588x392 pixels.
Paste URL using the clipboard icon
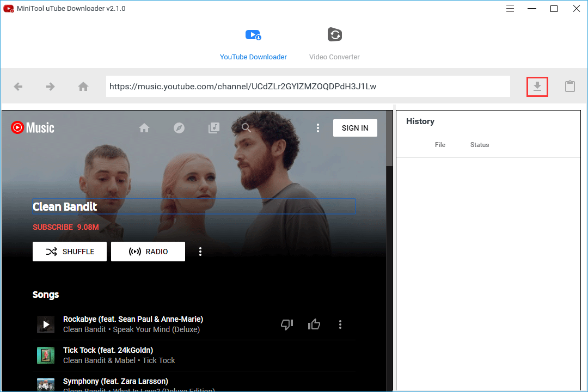(569, 86)
